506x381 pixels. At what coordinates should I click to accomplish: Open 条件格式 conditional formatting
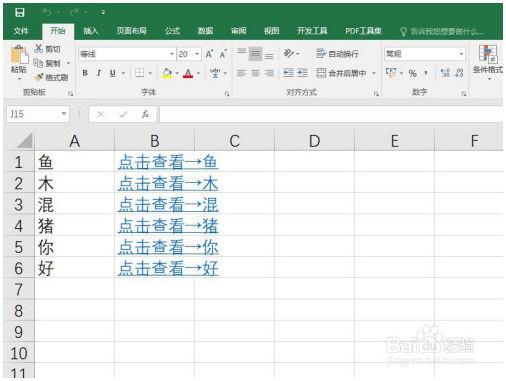coord(488,62)
